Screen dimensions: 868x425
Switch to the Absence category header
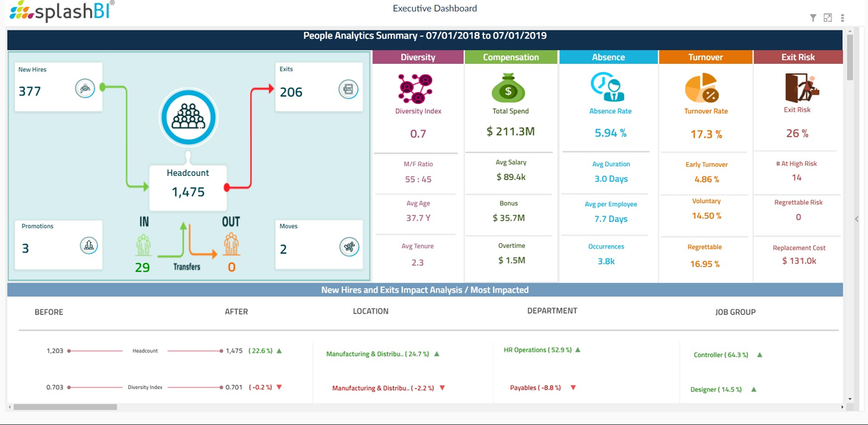[608, 57]
